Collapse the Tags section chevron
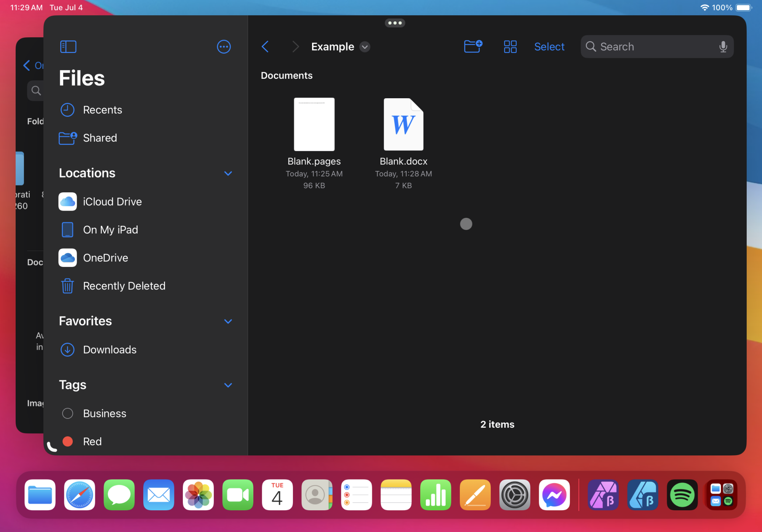762x532 pixels. (x=228, y=385)
